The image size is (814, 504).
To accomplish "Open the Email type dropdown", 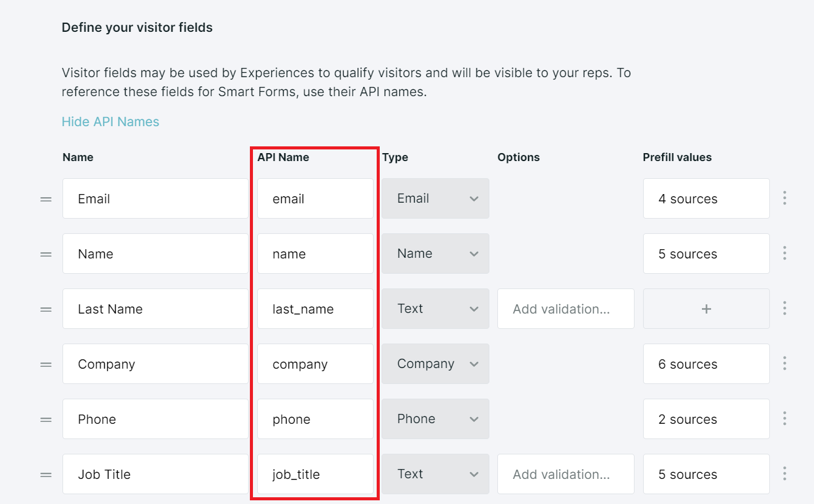I will coord(435,198).
